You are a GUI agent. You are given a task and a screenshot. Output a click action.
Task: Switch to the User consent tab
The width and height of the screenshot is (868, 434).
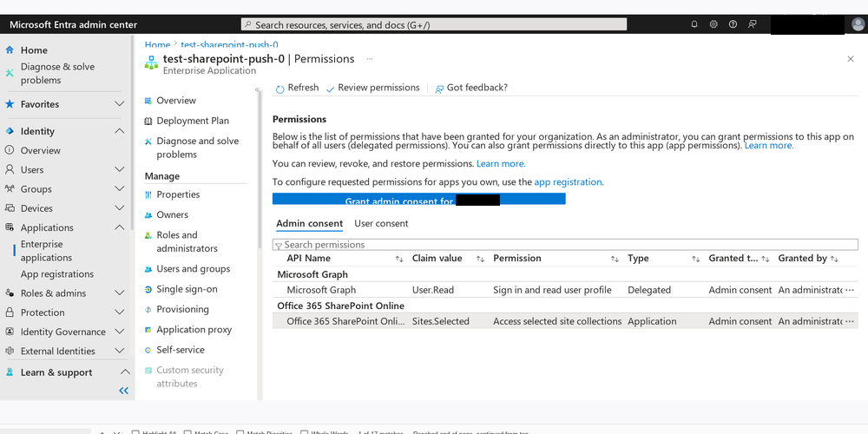[381, 224]
